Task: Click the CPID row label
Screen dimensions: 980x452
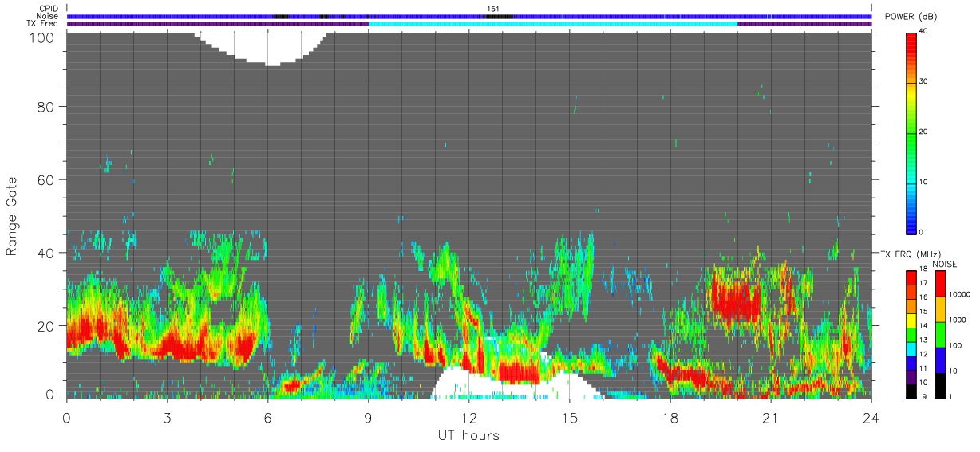Action: (48, 9)
